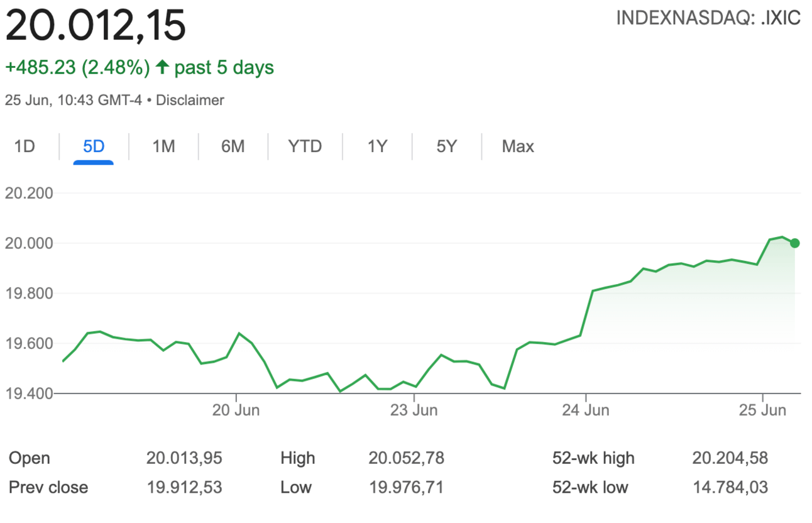The height and width of the screenshot is (523, 812).
Task: Switch to the 6M range tab
Action: [x=233, y=146]
